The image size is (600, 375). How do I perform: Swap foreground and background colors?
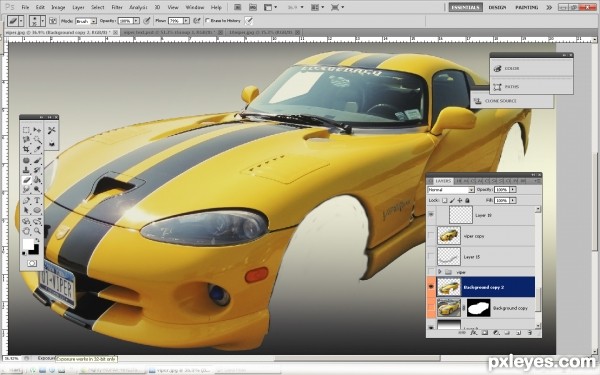[x=37, y=241]
